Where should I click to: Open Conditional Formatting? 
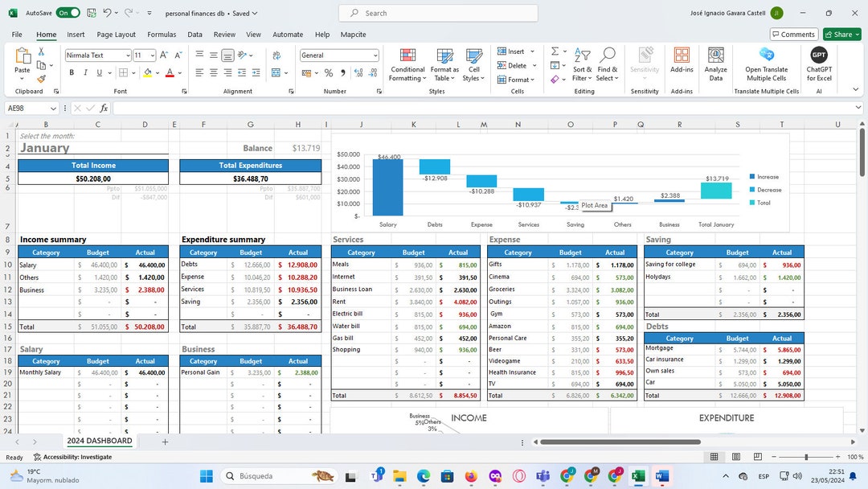coord(407,65)
